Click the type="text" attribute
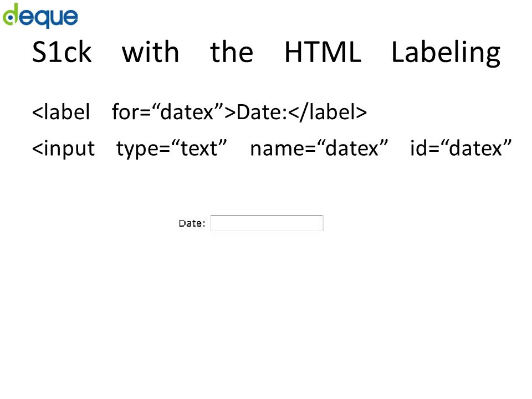The image size is (532, 399). (x=171, y=149)
